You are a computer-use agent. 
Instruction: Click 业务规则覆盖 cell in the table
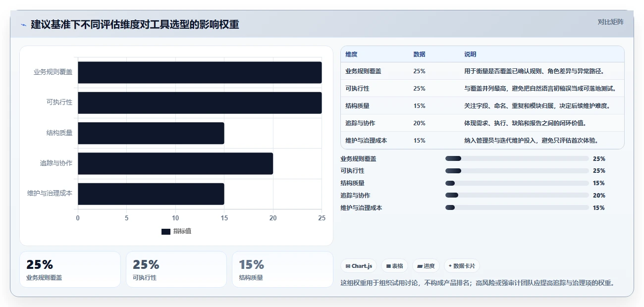tap(364, 71)
